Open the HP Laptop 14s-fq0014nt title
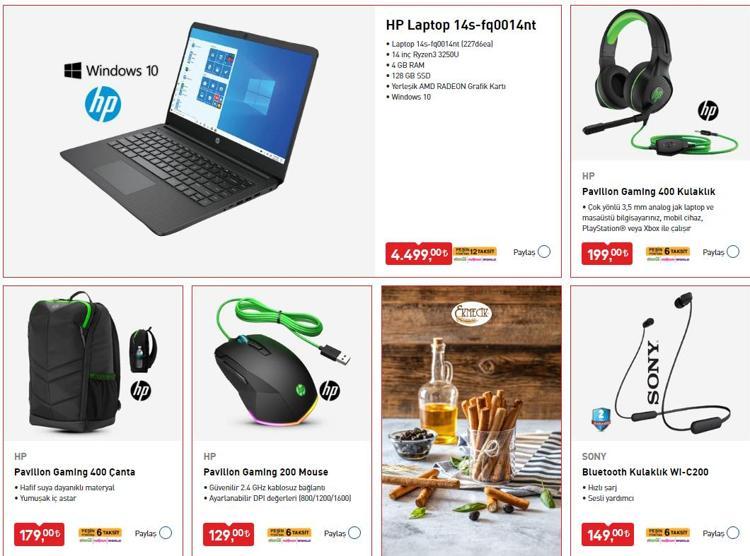The height and width of the screenshot is (556, 750). tap(461, 25)
